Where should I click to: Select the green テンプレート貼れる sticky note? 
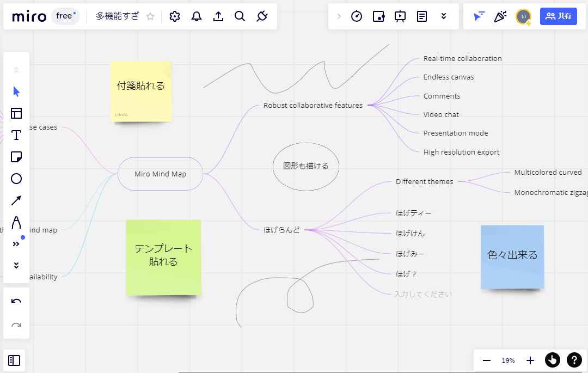coord(163,258)
